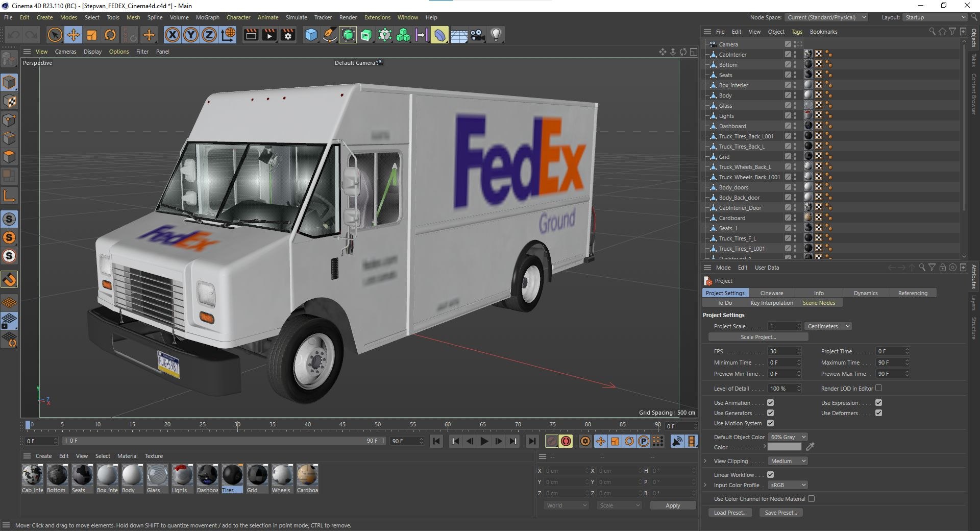This screenshot has height=531, width=980.
Task: Switch to Texture mode in left palette
Action: click(x=9, y=101)
